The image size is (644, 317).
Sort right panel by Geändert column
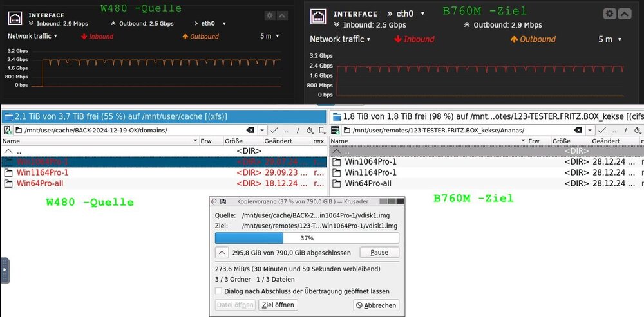point(615,141)
